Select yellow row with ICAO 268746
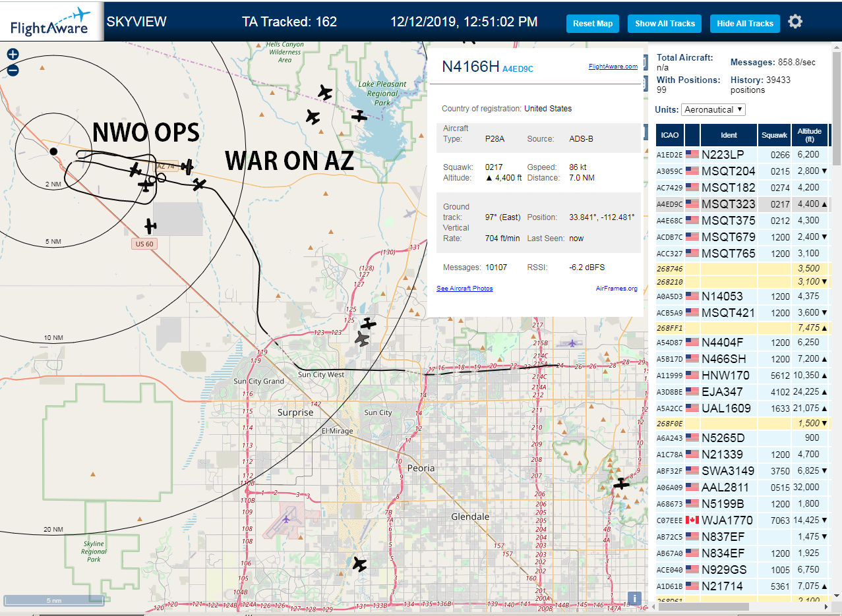 pyautogui.click(x=743, y=269)
